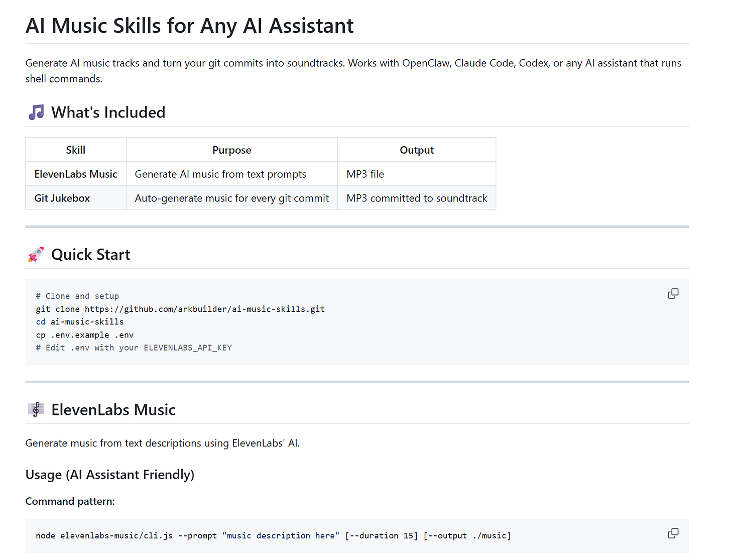Click 'Auto-generate music for every git commit' cell

point(232,198)
